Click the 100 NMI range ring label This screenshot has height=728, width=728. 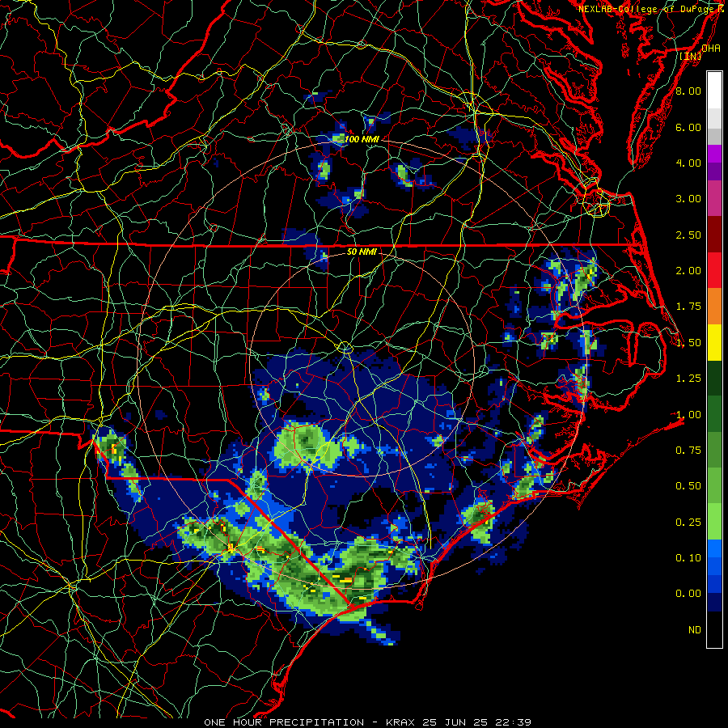(x=362, y=139)
